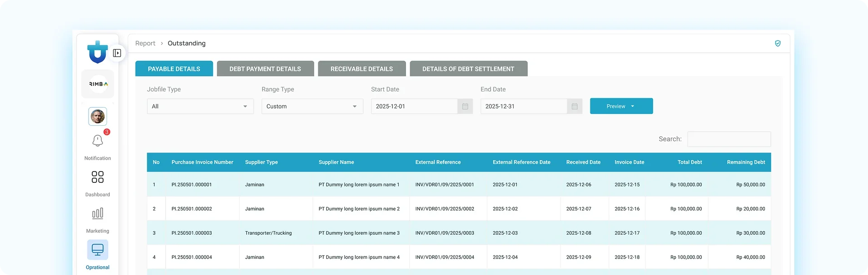This screenshot has width=868, height=275.
Task: Sort by Total Debt column header
Action: click(x=690, y=162)
